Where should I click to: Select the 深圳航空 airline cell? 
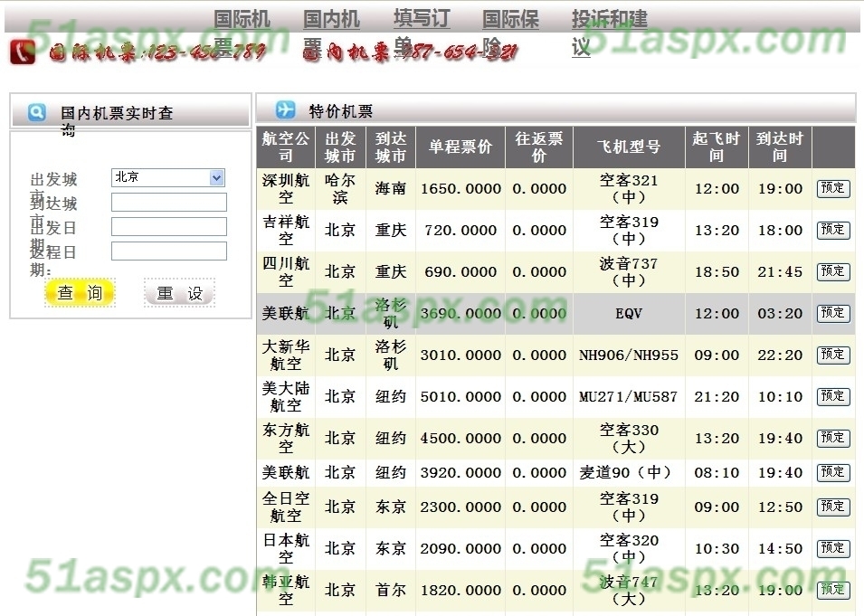coord(285,188)
